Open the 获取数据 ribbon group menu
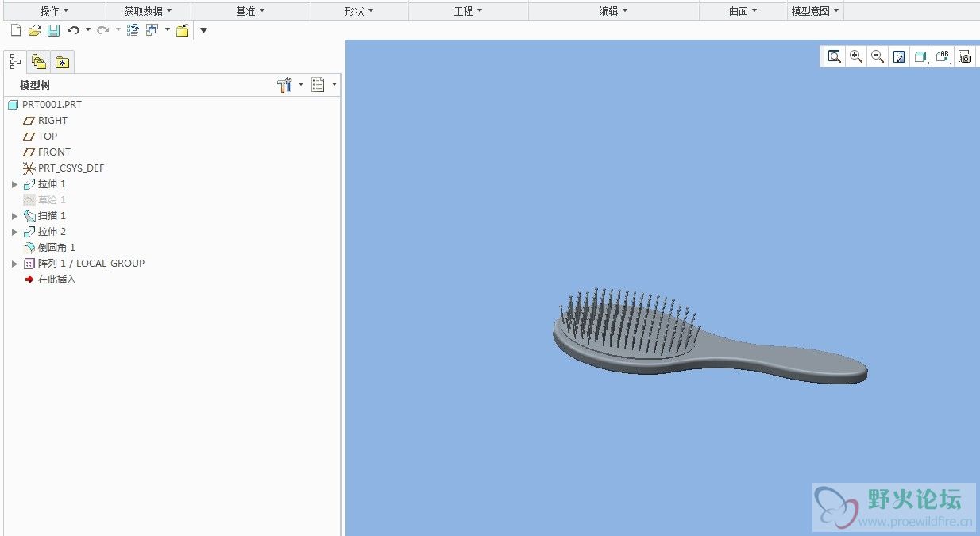 pos(148,11)
